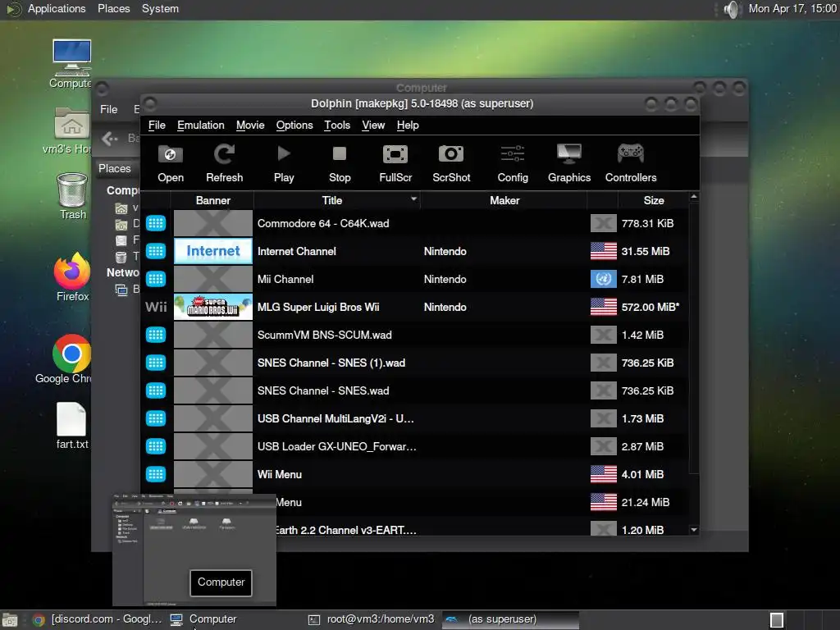The image size is (840, 630).
Task: Open the Places menu in the top panel
Action: (113, 8)
